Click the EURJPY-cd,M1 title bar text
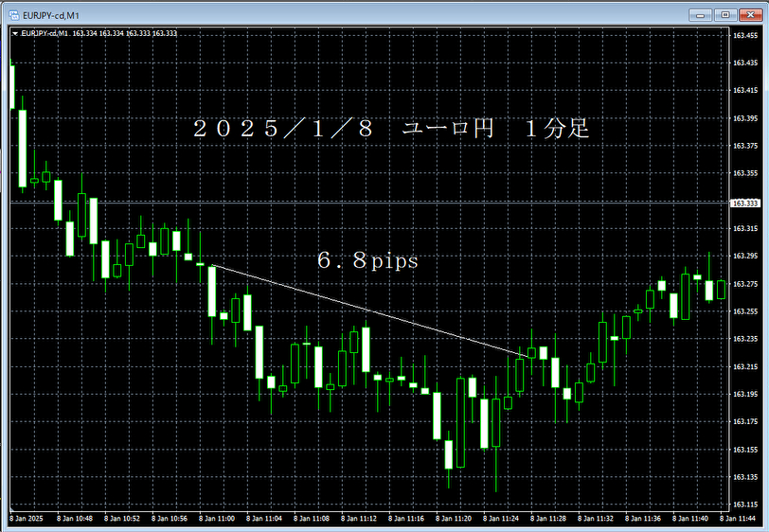Screen dimensions: 769x532 tap(50, 16)
